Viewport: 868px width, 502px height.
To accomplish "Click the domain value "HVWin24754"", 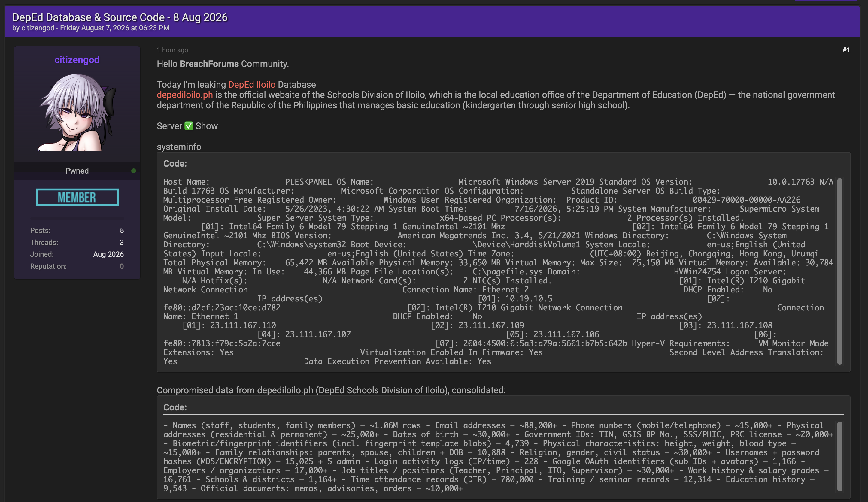I will pos(697,272).
